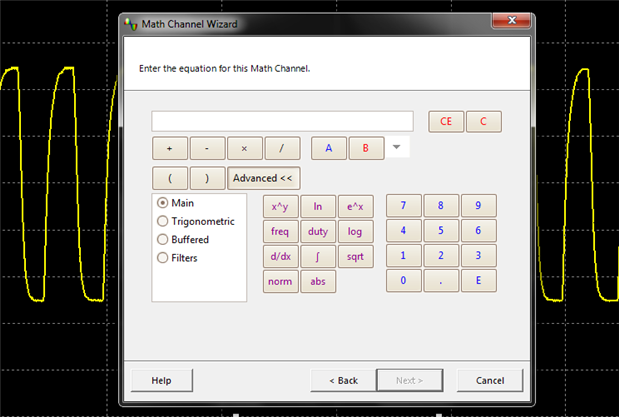The image size is (619, 417).
Task: Click the decimal point key
Action: tap(441, 280)
